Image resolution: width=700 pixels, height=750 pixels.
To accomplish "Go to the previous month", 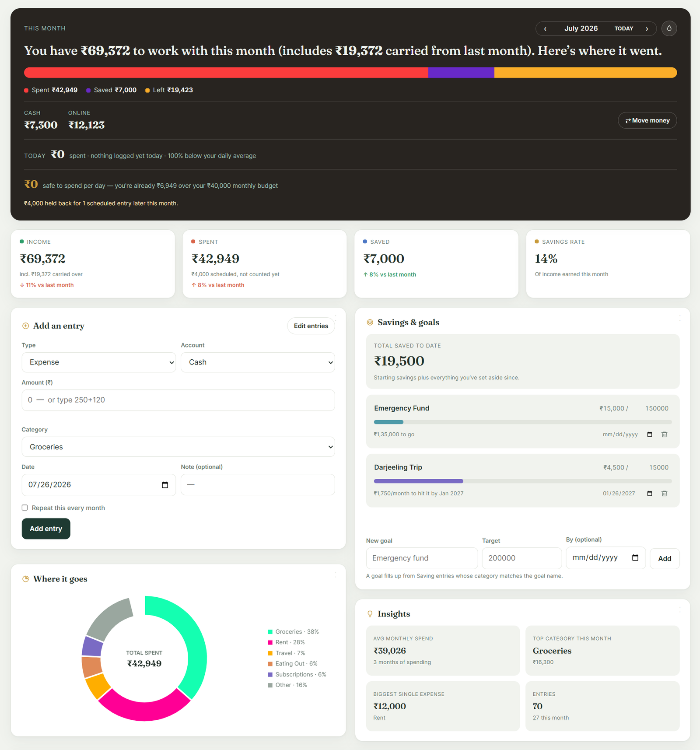I will 545,28.
